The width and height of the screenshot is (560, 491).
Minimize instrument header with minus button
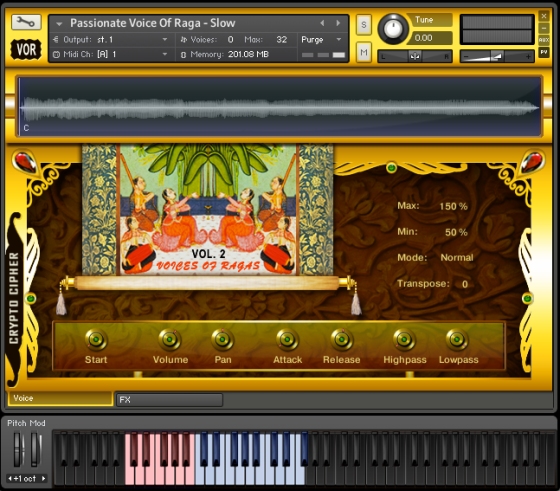click(544, 28)
